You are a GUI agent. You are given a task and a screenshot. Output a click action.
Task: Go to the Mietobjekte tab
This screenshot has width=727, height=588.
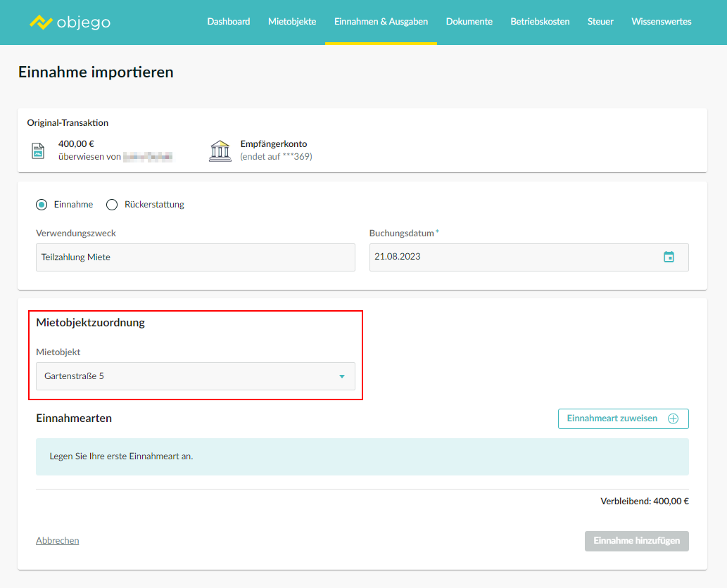[x=292, y=22]
